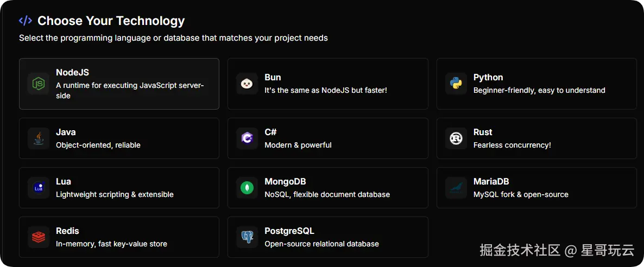This screenshot has width=644, height=267.
Task: Click the Redis red stack icon
Action: point(38,237)
